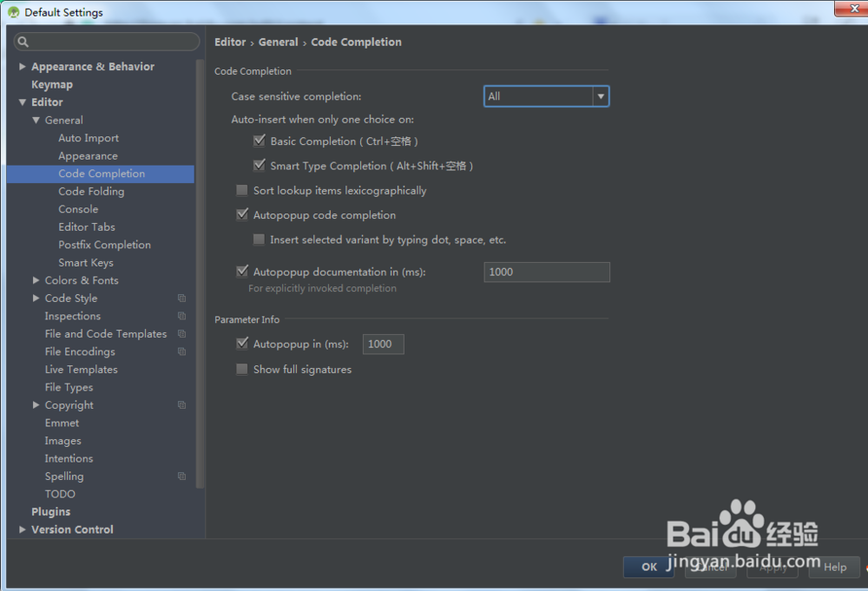Expand Version Control section
The width and height of the screenshot is (868, 591).
click(23, 529)
